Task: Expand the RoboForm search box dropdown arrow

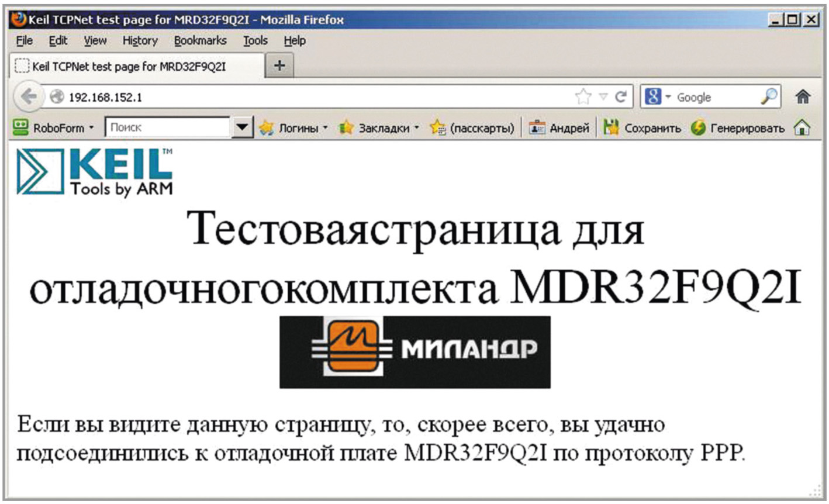Action: coord(242,127)
